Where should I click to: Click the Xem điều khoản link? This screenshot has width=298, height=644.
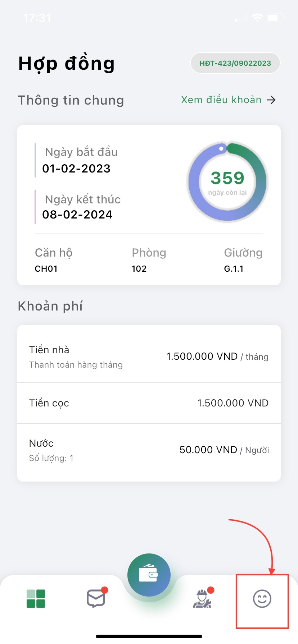221,100
